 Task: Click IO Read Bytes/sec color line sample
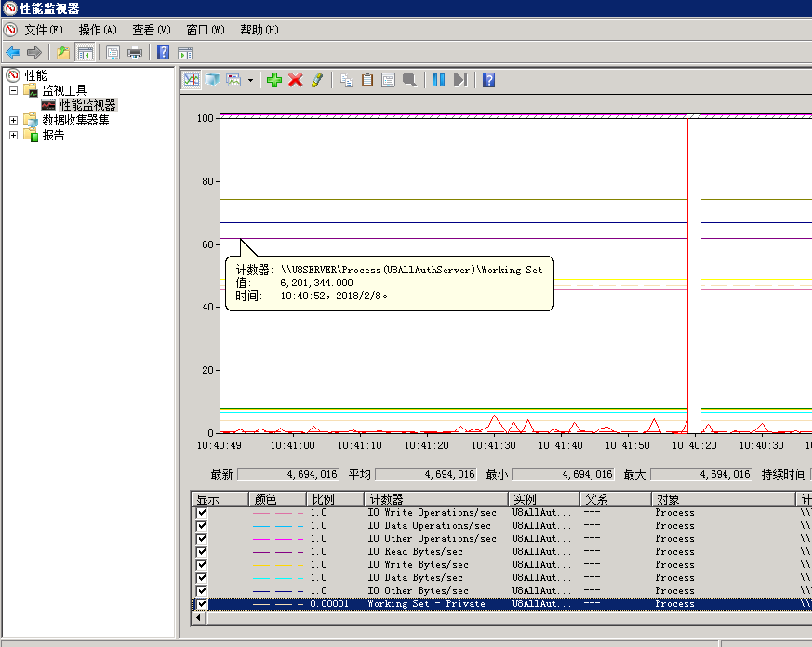coord(278,552)
